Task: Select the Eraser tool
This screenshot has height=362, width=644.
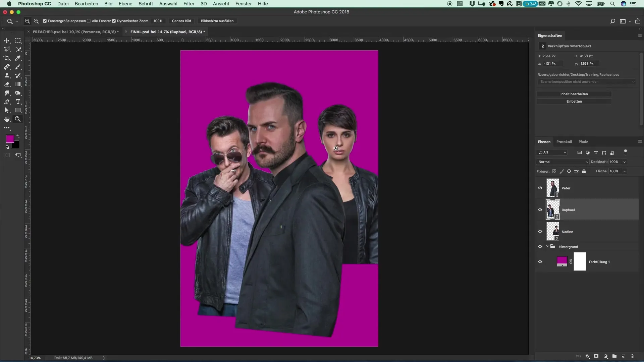Action: point(7,84)
